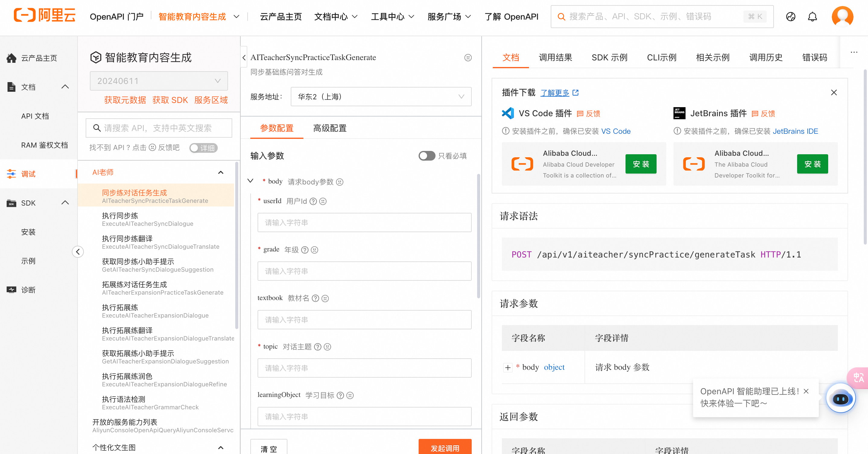Open the 服务地址 region dropdown
Viewport: 868px width, 454px height.
point(381,97)
